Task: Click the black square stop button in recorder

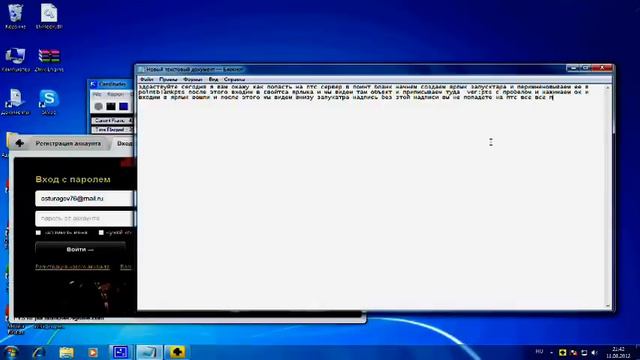Action: click(111, 107)
